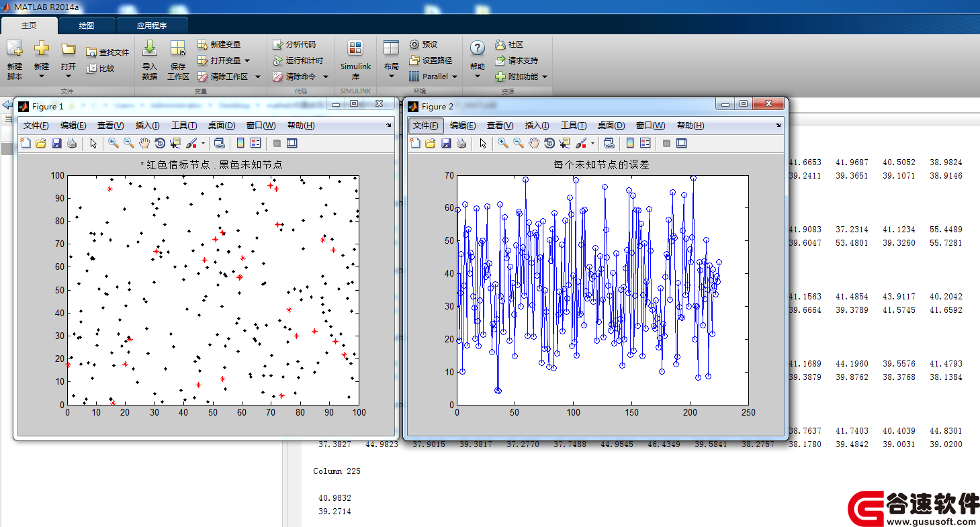Select the Home (主页) tab
The image size is (980, 527).
29,26
